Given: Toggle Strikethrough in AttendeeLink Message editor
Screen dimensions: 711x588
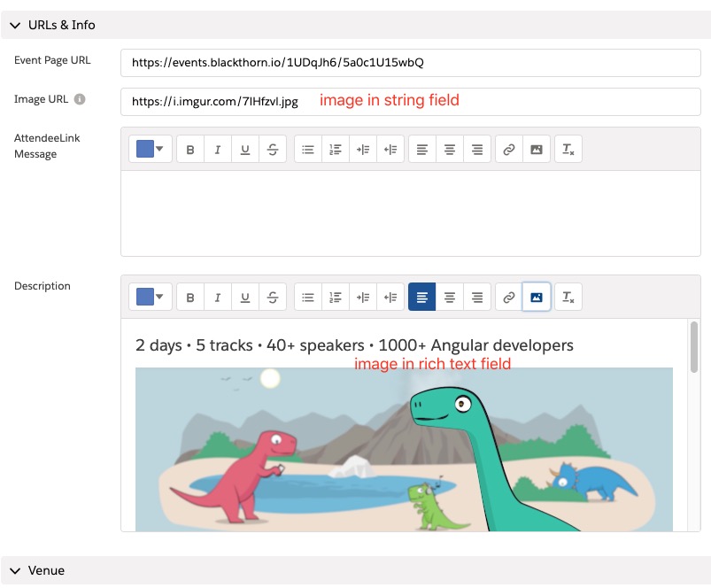Looking at the screenshot, I should (x=273, y=149).
